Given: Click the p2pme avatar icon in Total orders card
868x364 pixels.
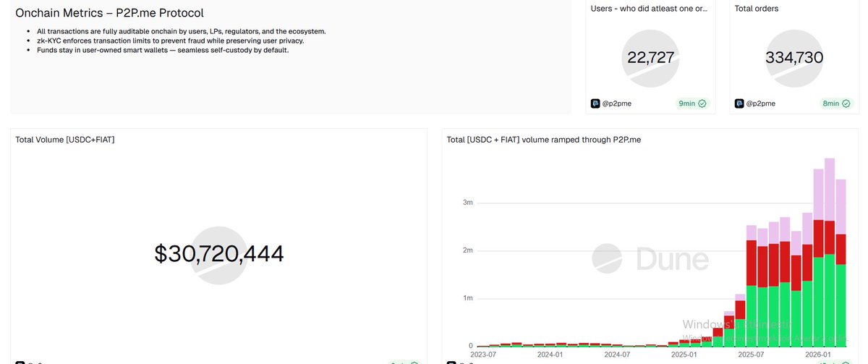Looking at the screenshot, I should pos(739,103).
